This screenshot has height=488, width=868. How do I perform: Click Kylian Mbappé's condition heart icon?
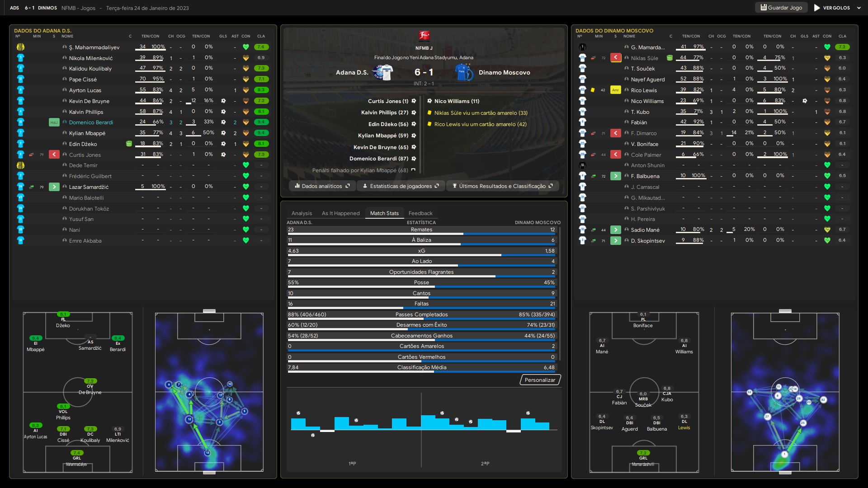(x=246, y=133)
